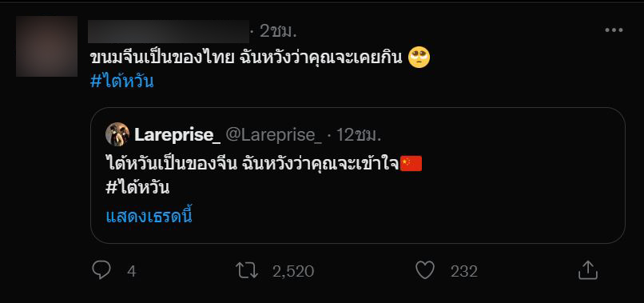Screen dimensions: 644x303
Task: Click the 232 likes count
Action: pyautogui.click(x=464, y=271)
